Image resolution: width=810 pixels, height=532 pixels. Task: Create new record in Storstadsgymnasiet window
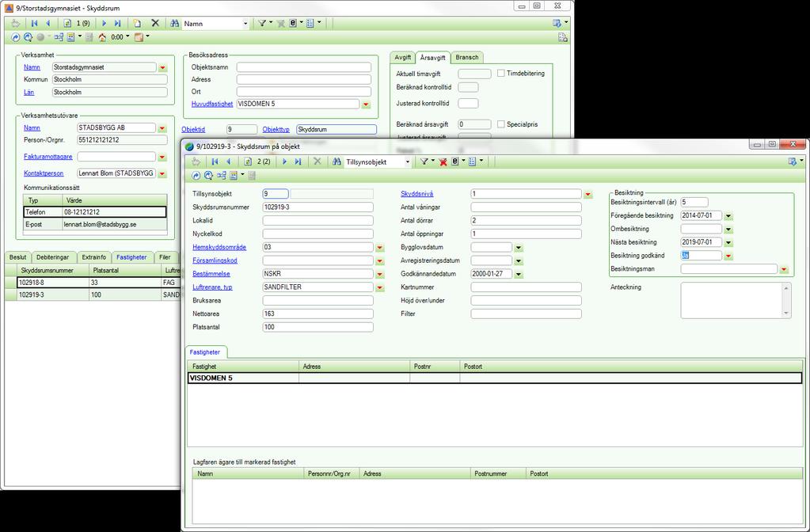pos(138,23)
